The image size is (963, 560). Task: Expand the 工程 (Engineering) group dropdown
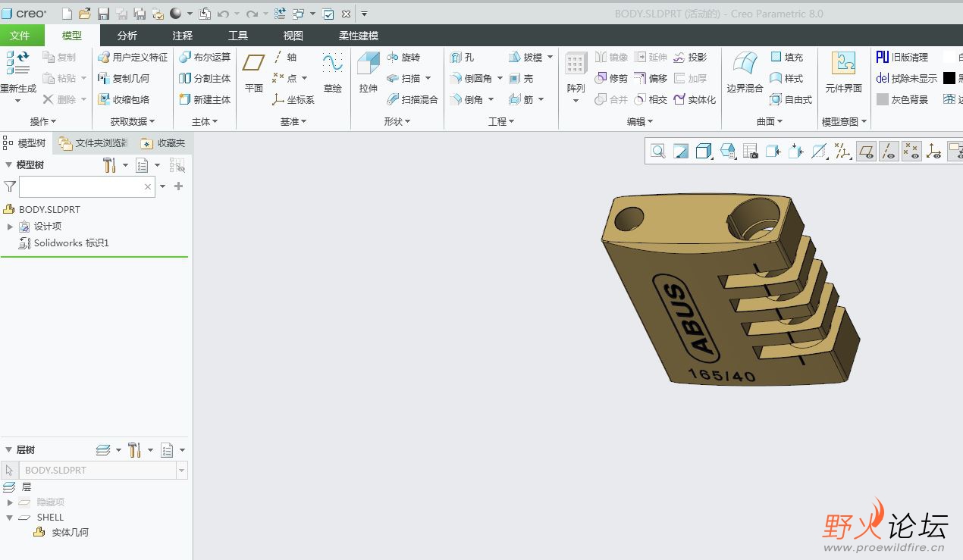(501, 121)
